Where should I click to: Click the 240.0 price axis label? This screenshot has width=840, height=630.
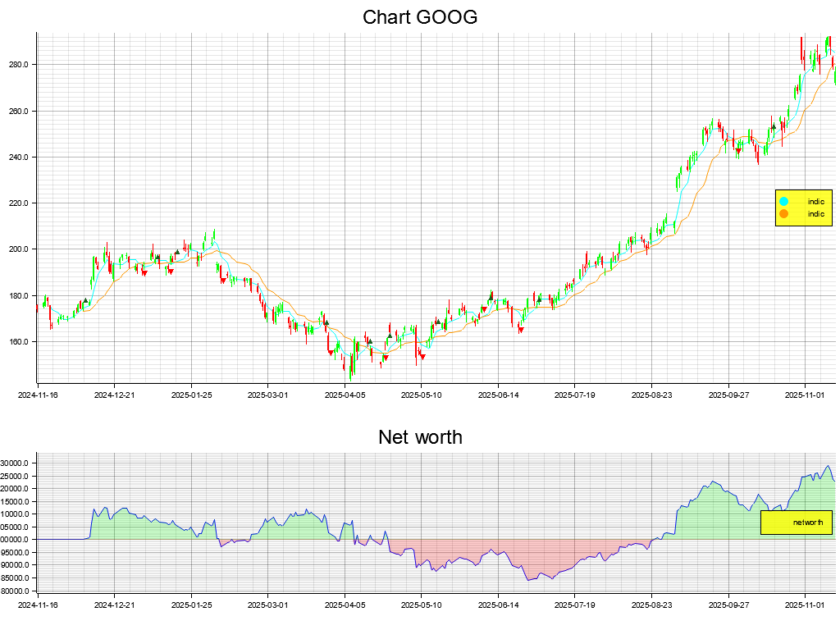[20, 157]
